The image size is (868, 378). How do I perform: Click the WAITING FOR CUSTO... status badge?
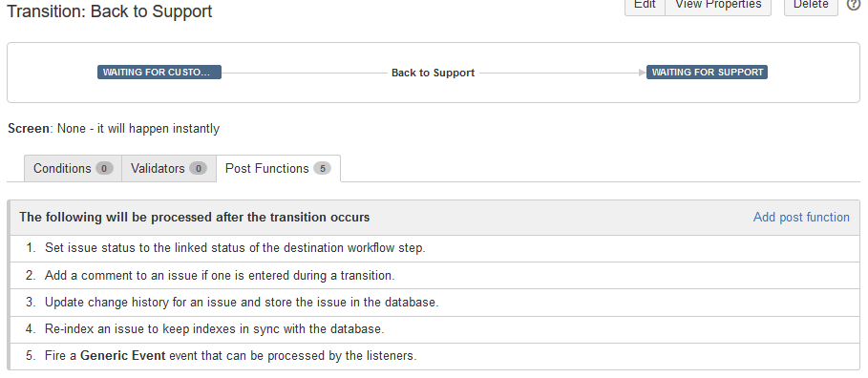(159, 72)
